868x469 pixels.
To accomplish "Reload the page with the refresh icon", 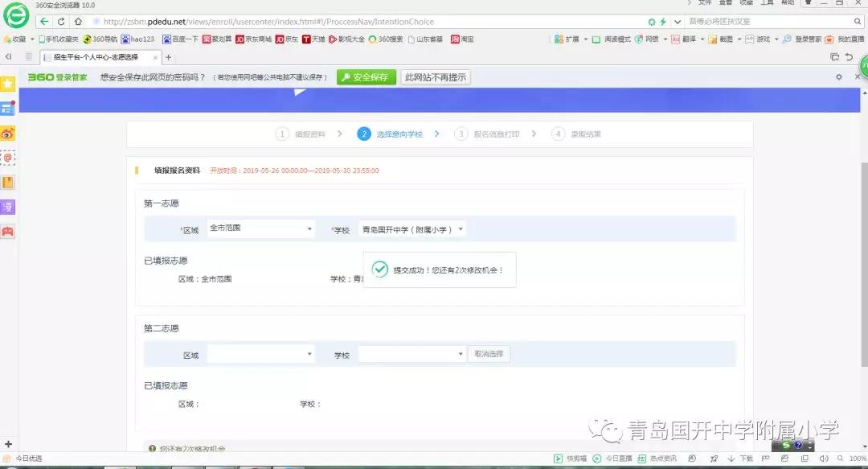I will [61, 22].
